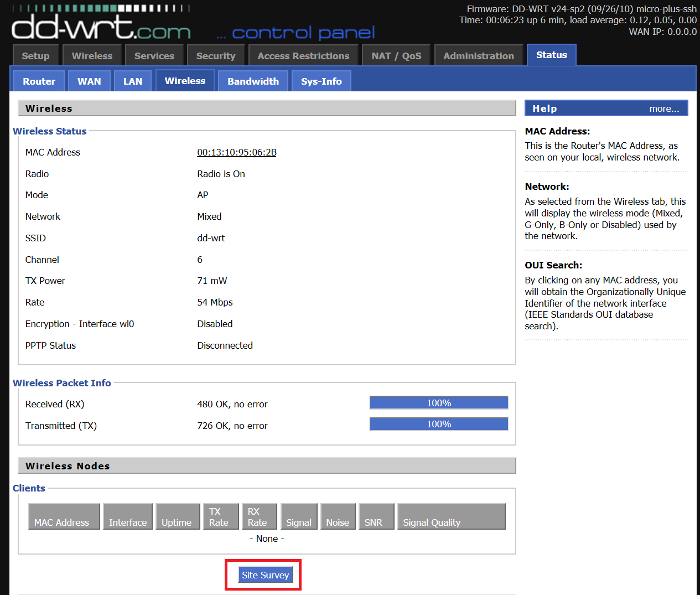Switch to the Router sub-tab
The width and height of the screenshot is (700, 595).
38,81
